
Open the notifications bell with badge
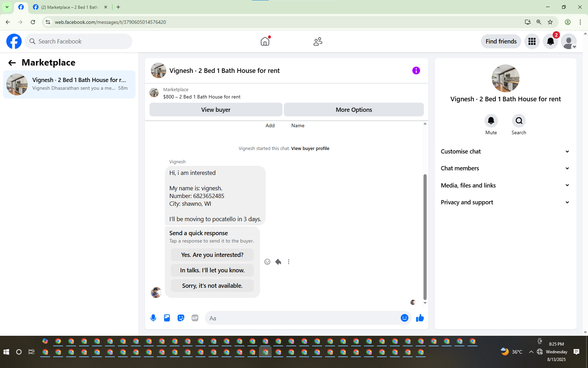(x=551, y=41)
